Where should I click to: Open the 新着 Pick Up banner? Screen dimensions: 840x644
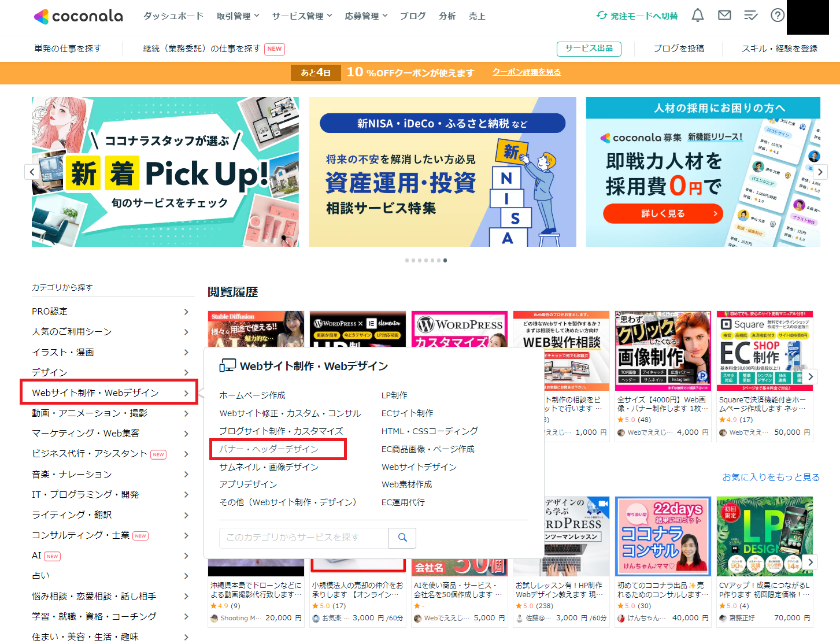click(165, 172)
